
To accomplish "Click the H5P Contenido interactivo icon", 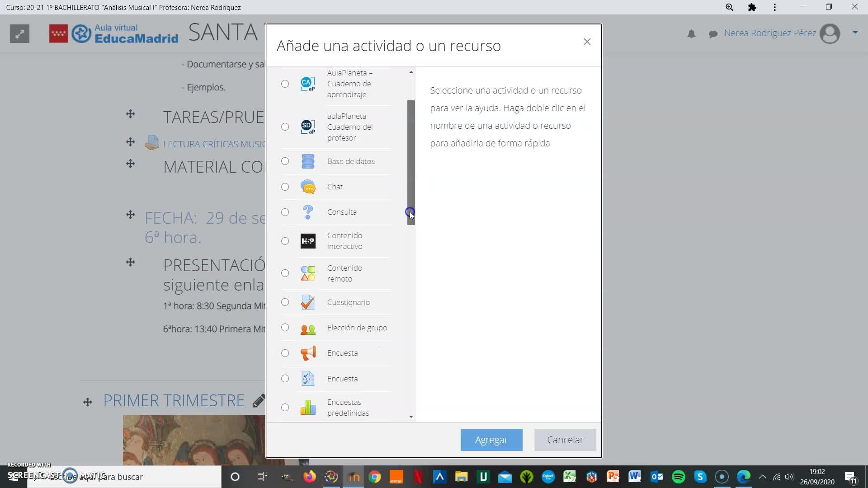I will tap(308, 241).
